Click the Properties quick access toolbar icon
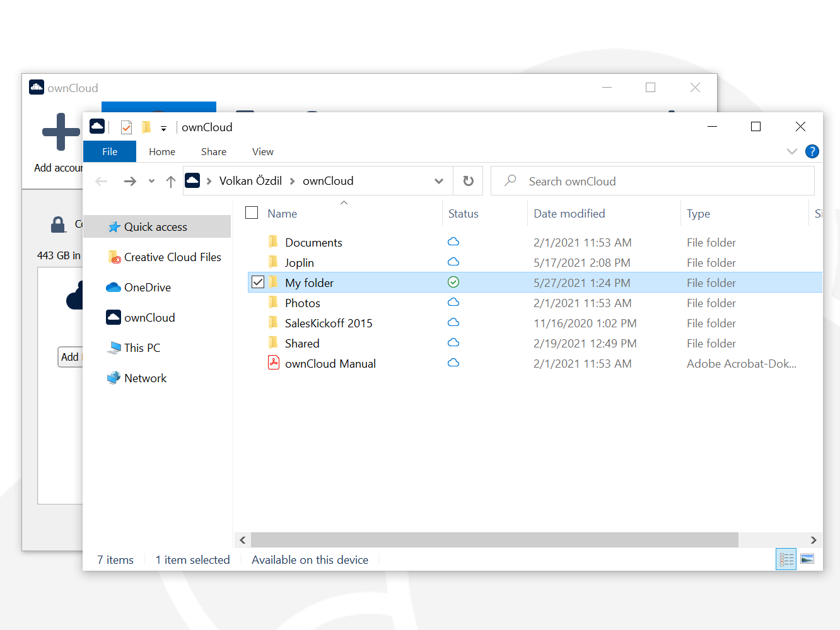The height and width of the screenshot is (630, 840). point(126,127)
